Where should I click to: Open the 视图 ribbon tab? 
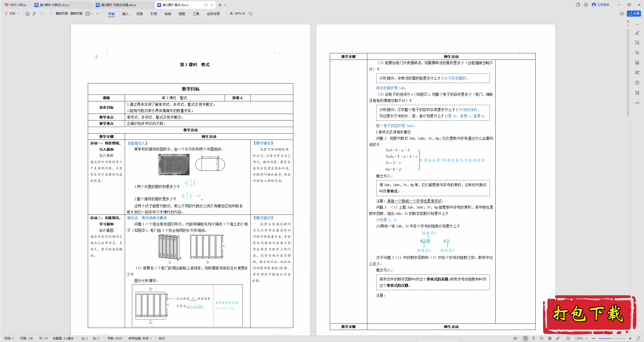coord(182,14)
